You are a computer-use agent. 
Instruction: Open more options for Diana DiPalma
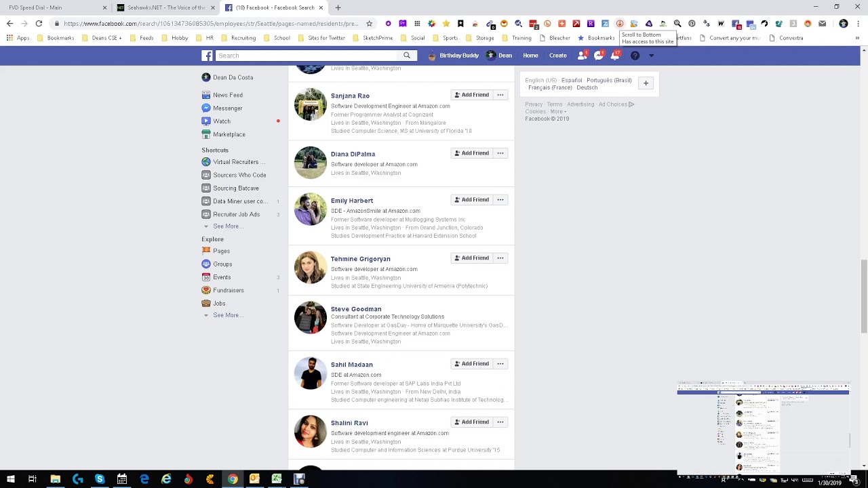[500, 153]
